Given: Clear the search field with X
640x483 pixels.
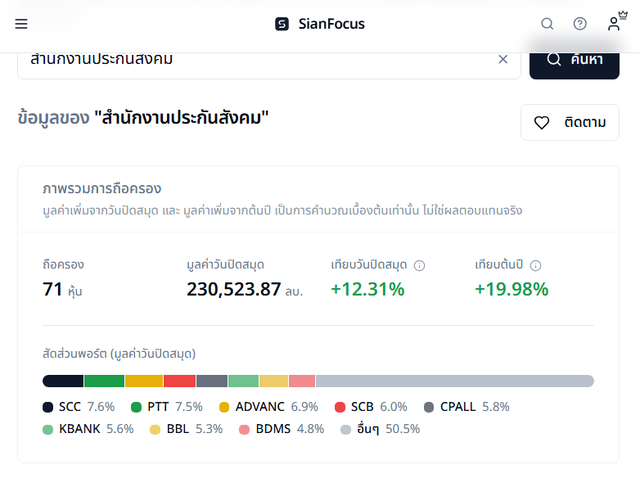Looking at the screenshot, I should (x=503, y=60).
